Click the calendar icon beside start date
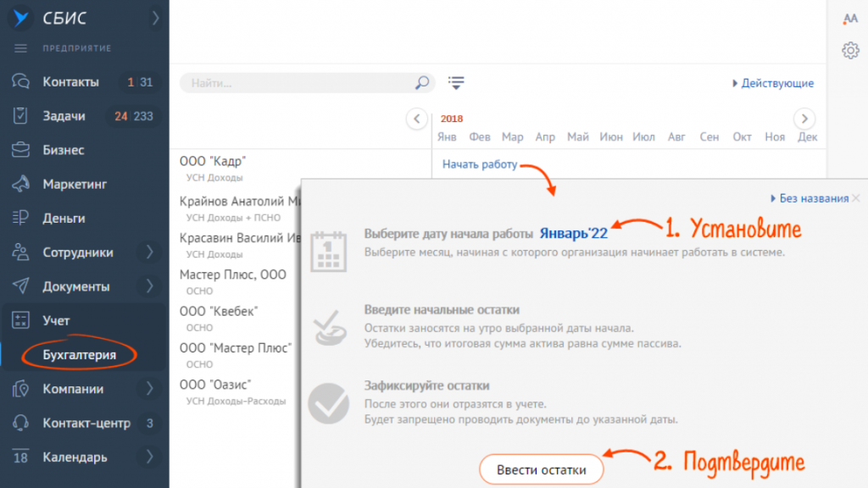This screenshot has height=488, width=868. pyautogui.click(x=329, y=252)
